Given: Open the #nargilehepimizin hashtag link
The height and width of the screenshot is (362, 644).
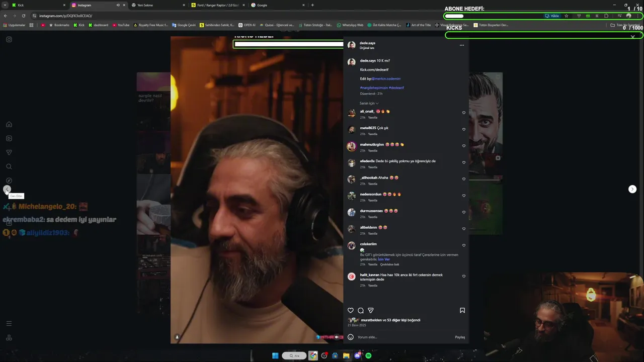Looking at the screenshot, I should [x=374, y=88].
